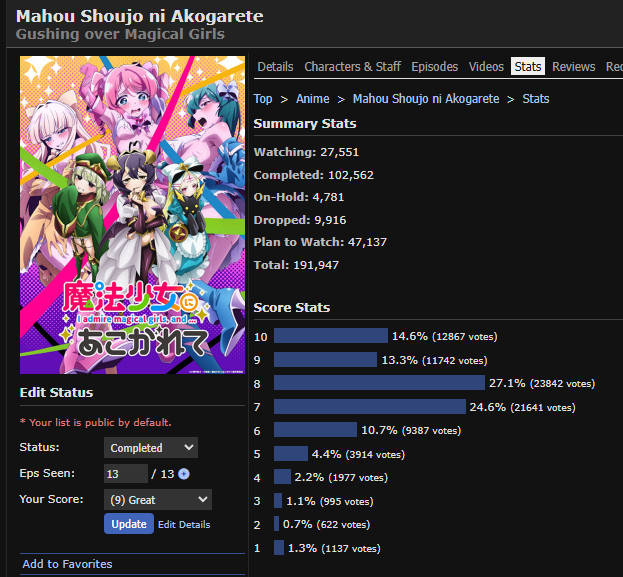Screen dimensions: 623x577
Task: Open the Edit Details link
Action: (x=184, y=525)
